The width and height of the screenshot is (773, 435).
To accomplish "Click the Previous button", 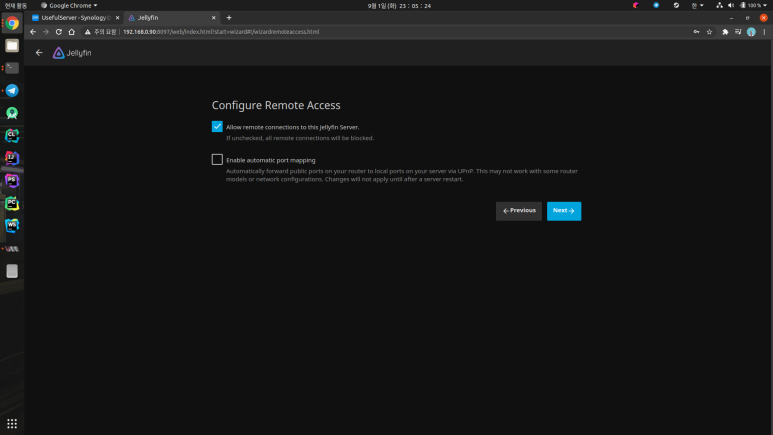I will click(519, 211).
